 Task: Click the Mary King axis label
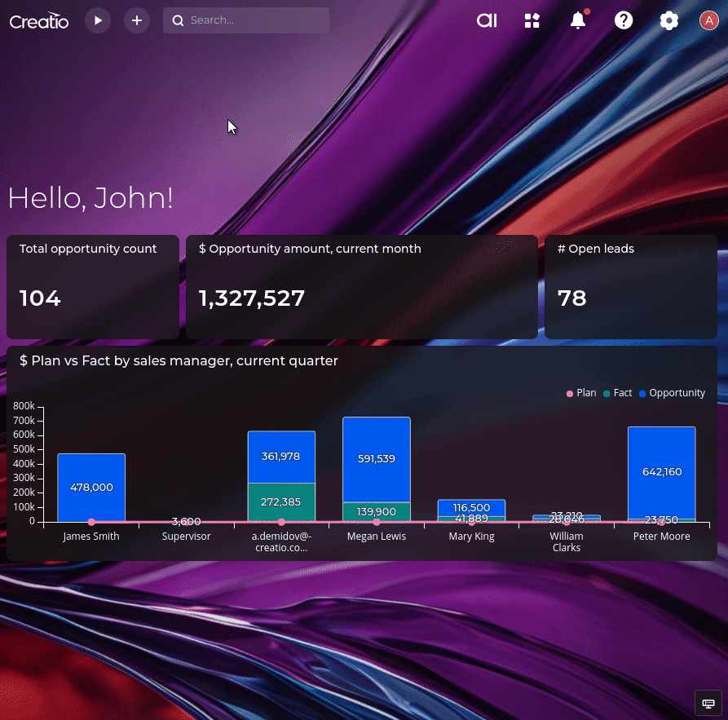472,537
